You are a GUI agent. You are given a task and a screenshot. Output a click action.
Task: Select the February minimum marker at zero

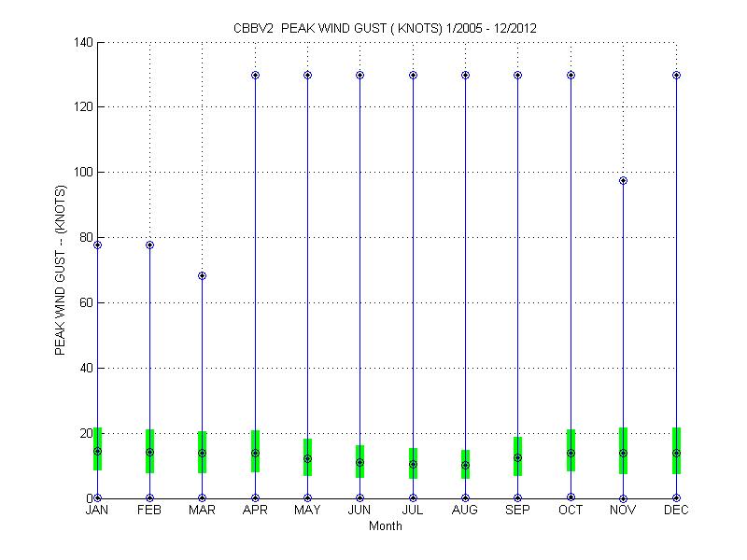click(x=149, y=498)
